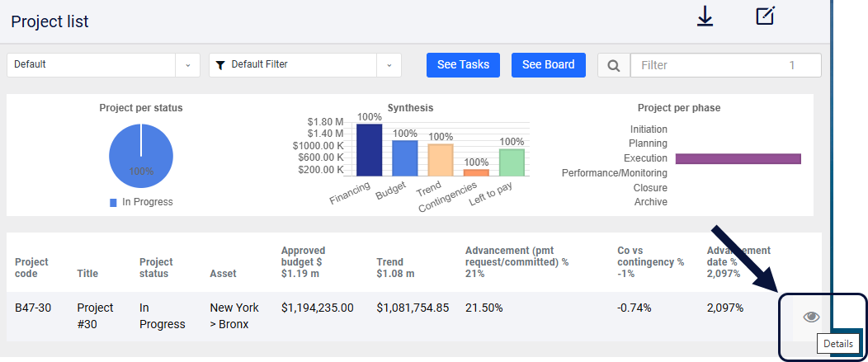Click the magnifying glass search icon
868x362 pixels.
(613, 65)
